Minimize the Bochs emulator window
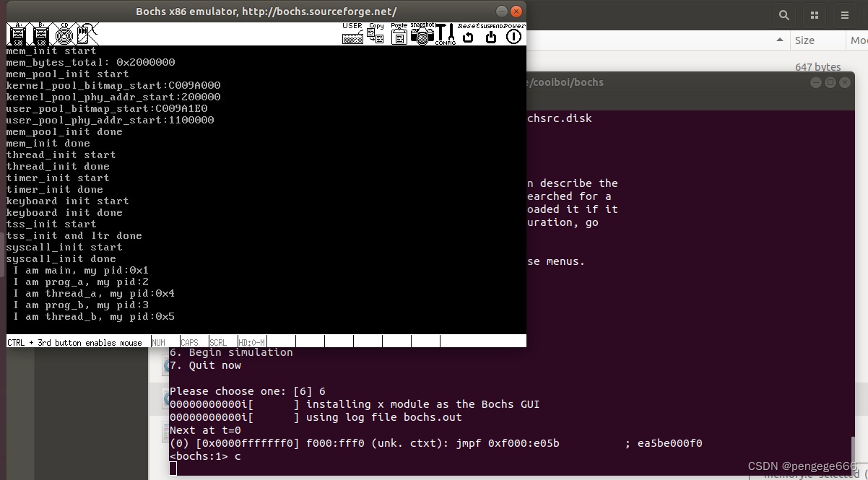Screen dimensions: 868x480 click(501, 12)
